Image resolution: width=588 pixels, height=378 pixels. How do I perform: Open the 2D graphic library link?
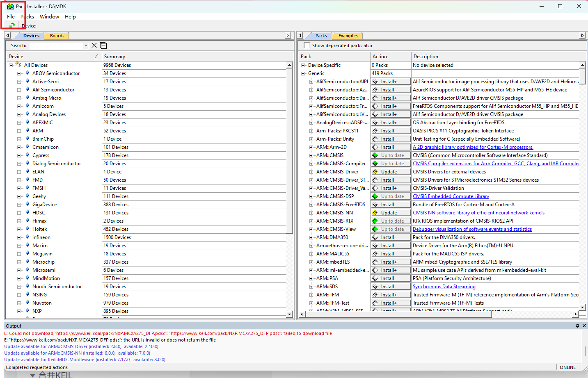(473, 147)
